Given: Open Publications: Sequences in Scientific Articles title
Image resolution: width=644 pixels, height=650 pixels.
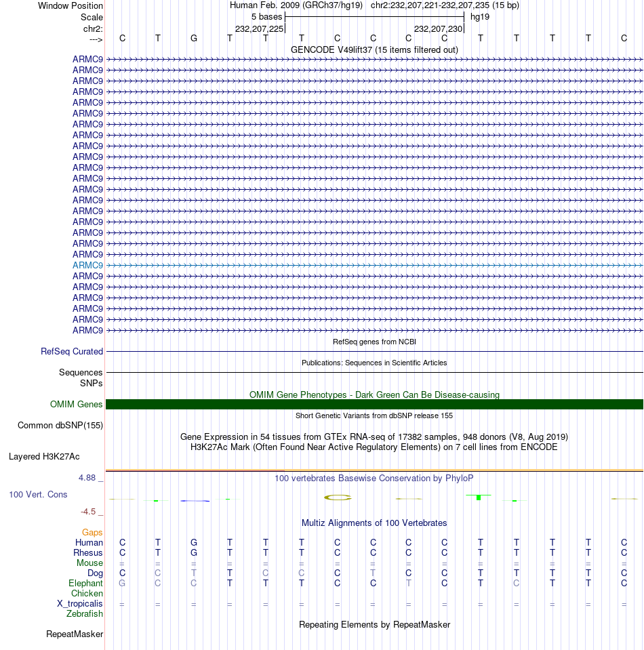Looking at the screenshot, I should click(374, 363).
